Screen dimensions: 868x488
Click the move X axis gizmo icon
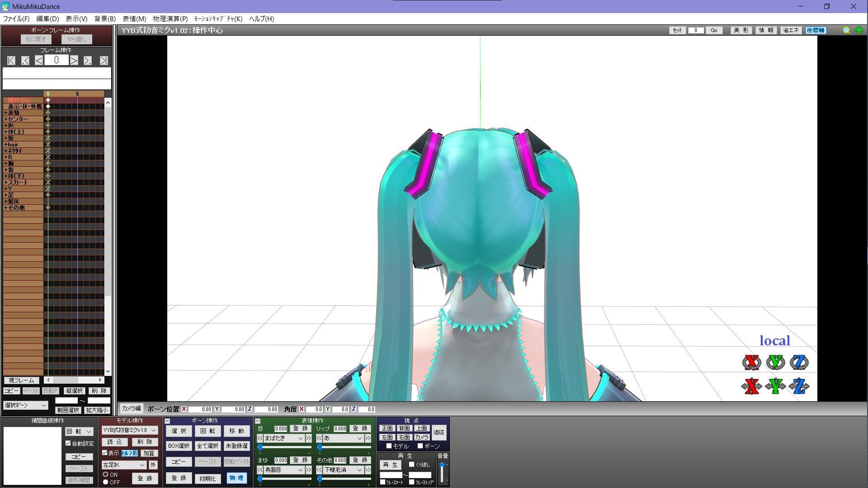pos(751,386)
